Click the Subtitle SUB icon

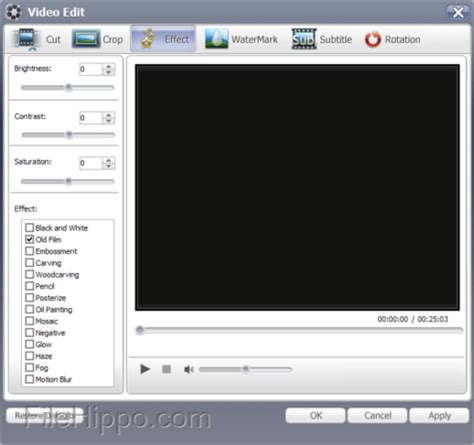pos(303,39)
